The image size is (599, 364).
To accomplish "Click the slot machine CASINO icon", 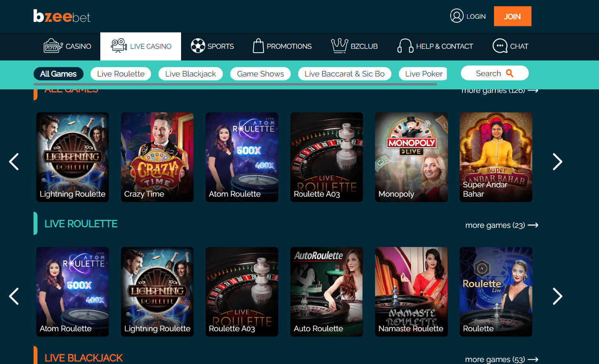I will pos(53,46).
